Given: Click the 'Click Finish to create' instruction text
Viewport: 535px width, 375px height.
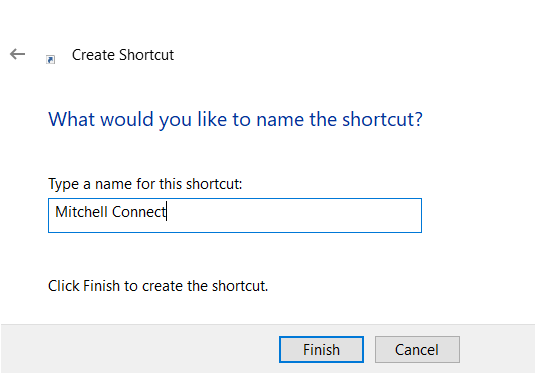Looking at the screenshot, I should click(158, 286).
